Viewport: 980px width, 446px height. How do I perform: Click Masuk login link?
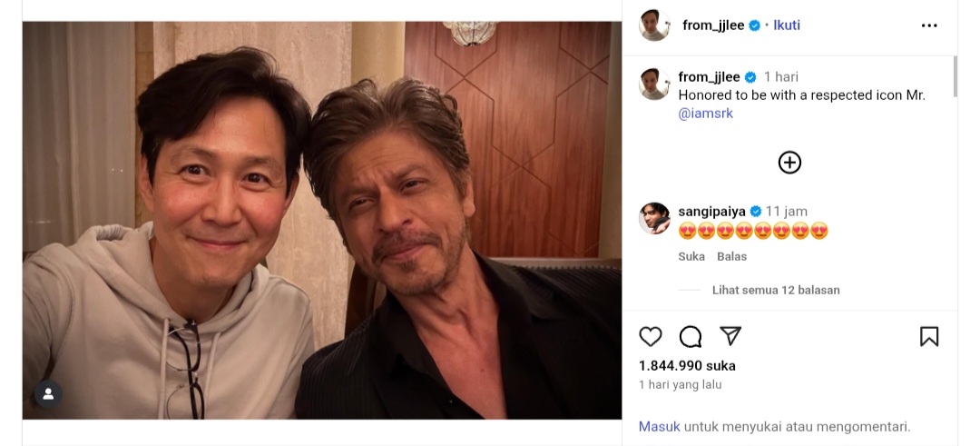click(659, 426)
